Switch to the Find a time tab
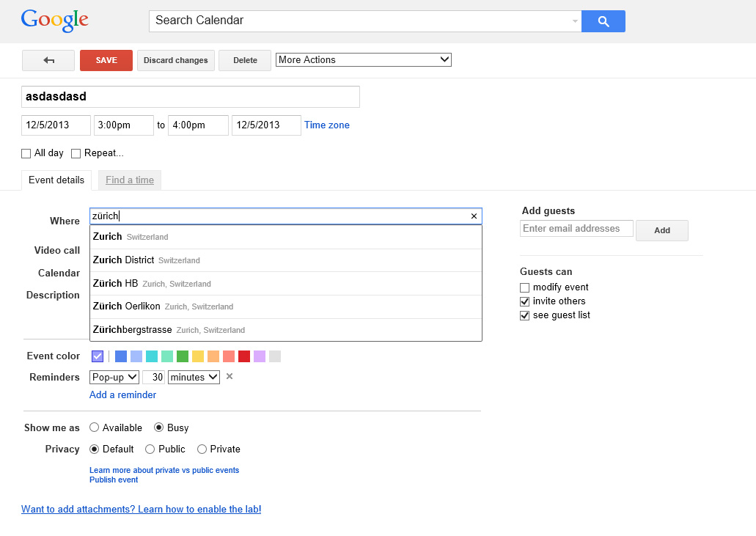The height and width of the screenshot is (536, 756). pyautogui.click(x=130, y=180)
